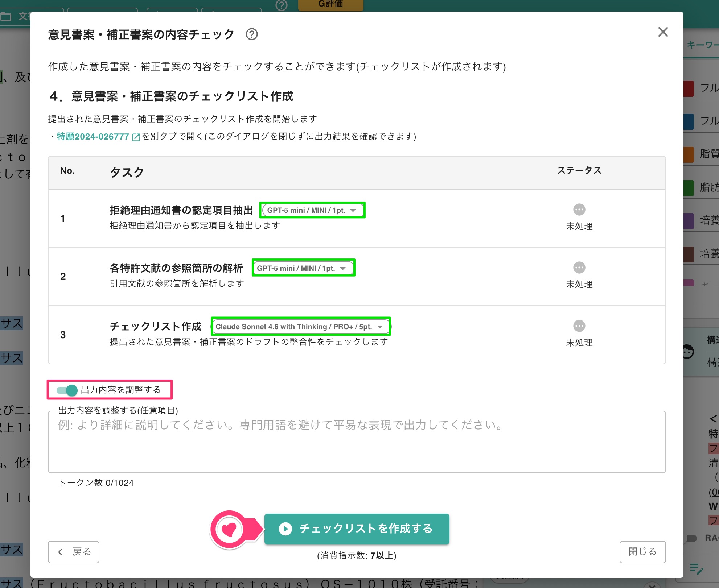Image resolution: width=719 pixels, height=588 pixels.
Task: Click the brown 培養 color swatch
Action: pos(689,254)
